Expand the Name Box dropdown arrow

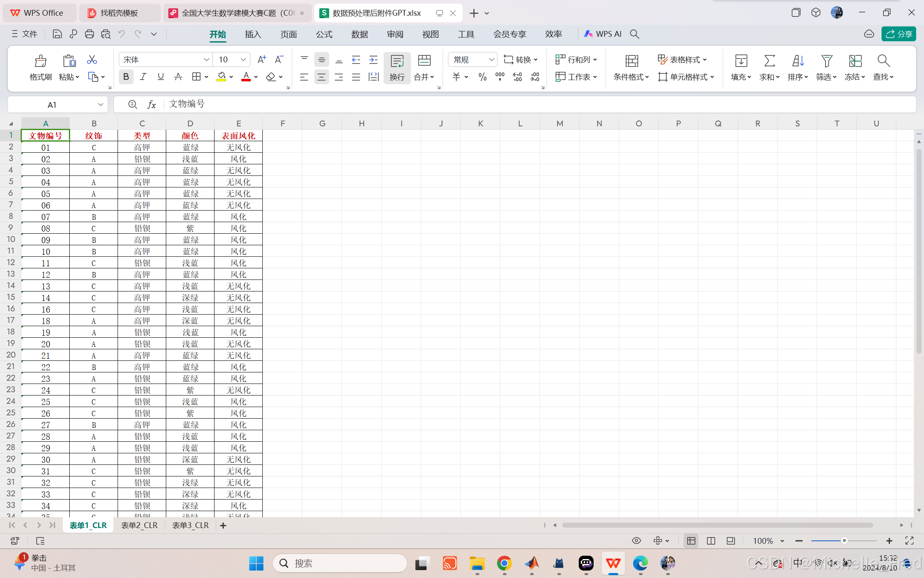point(100,105)
